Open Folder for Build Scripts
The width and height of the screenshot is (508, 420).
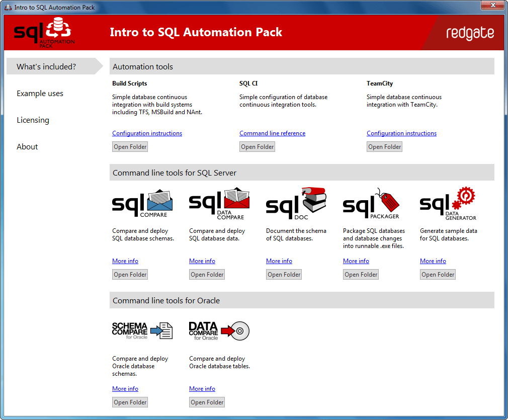tap(130, 147)
